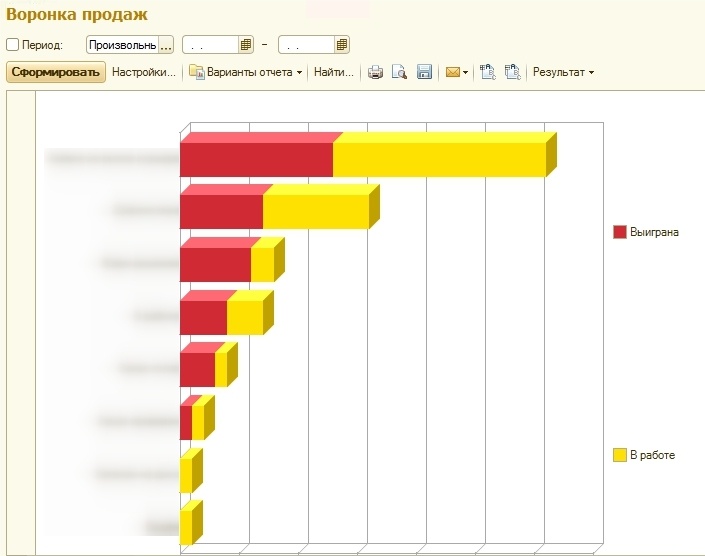Open the Найти... search dialog
The height and width of the screenshot is (556, 705).
pos(334,72)
